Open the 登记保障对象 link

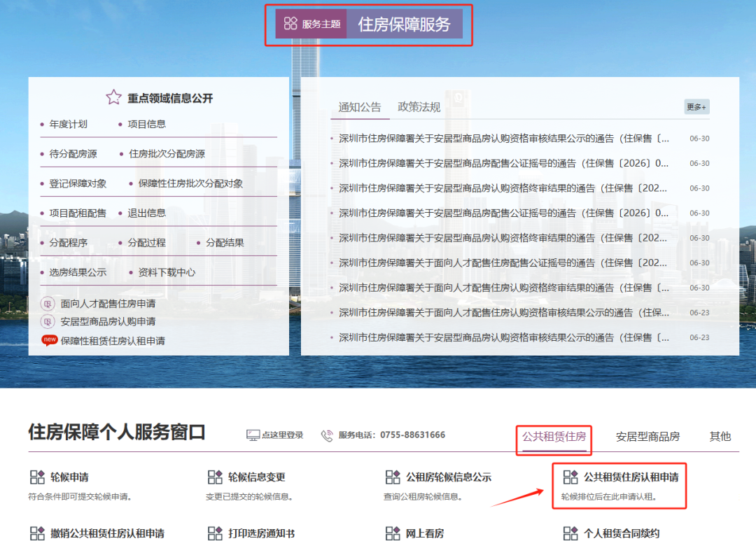click(x=78, y=183)
